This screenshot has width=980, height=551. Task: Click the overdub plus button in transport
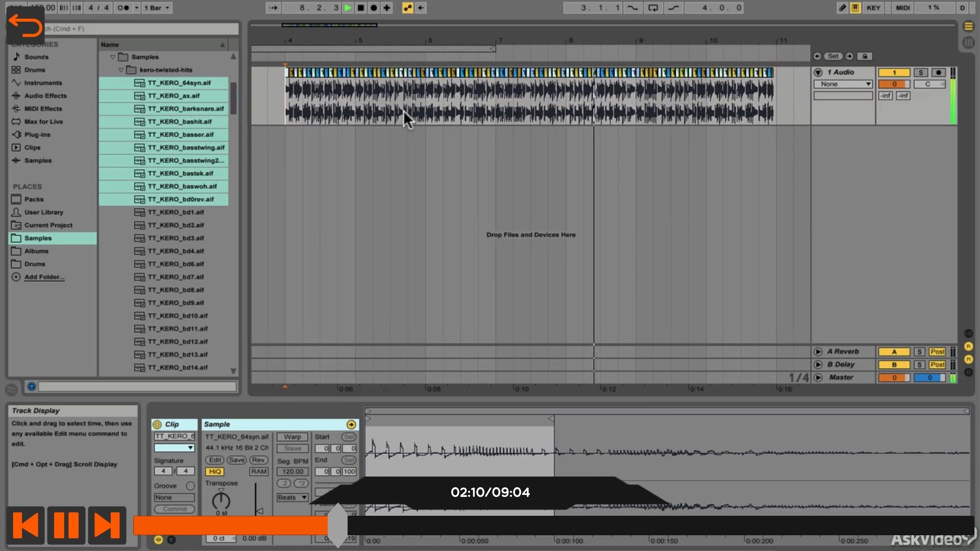coord(387,8)
